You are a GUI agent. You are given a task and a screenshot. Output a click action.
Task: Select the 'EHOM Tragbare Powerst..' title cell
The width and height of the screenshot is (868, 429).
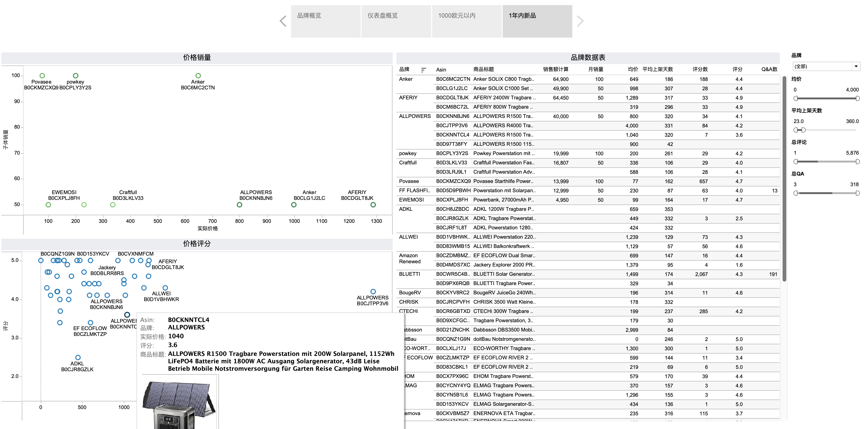[x=503, y=376]
